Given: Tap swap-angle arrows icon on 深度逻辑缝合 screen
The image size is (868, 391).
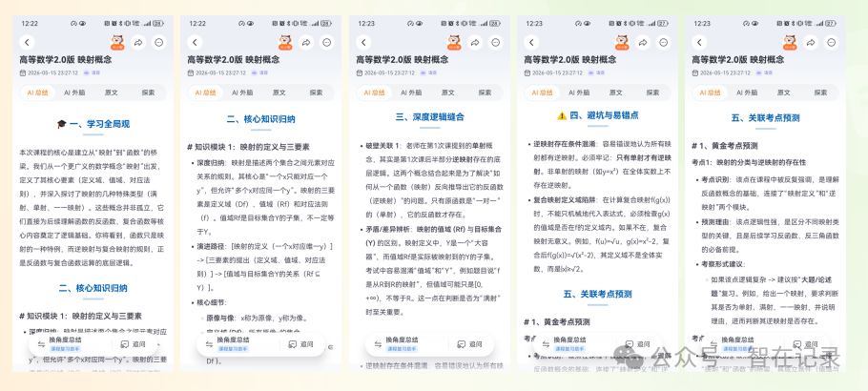Looking at the screenshot, I should (x=378, y=344).
